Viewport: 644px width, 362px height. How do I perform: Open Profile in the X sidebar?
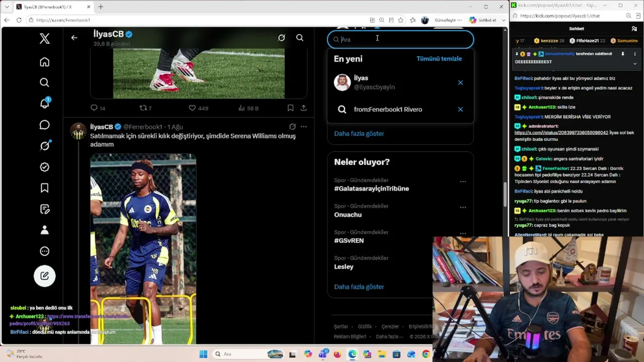pos(45,230)
